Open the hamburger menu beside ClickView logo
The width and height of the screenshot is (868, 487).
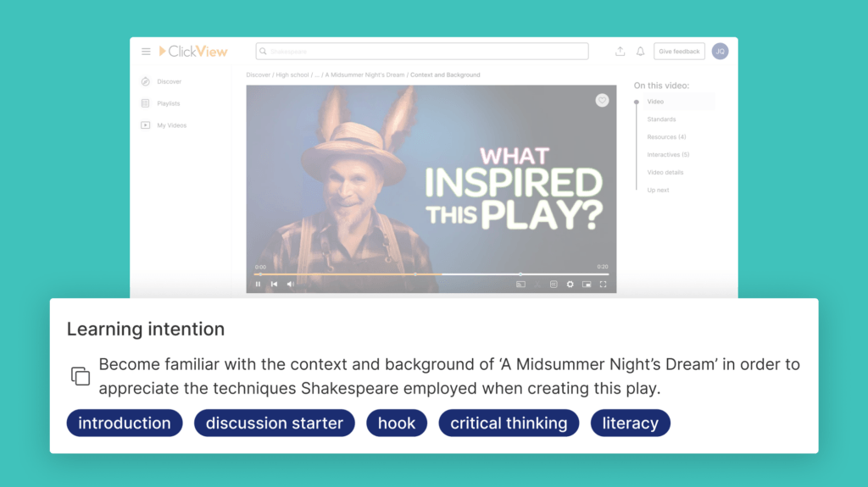146,52
